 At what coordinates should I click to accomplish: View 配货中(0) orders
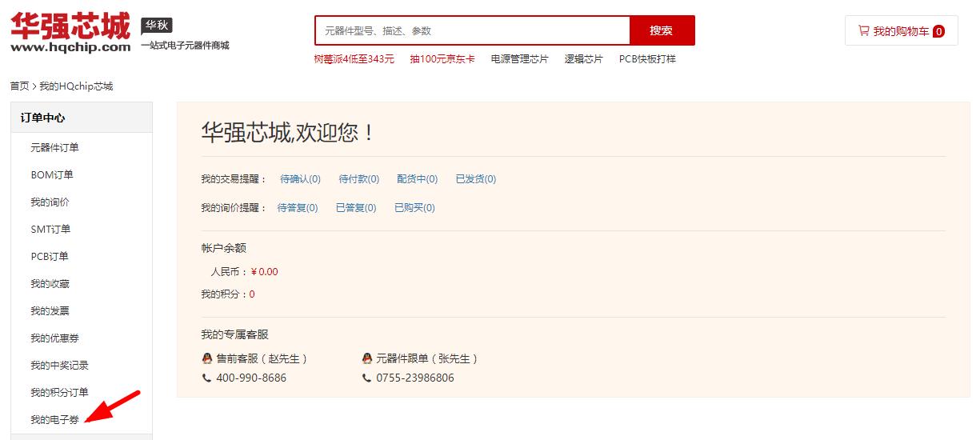(417, 179)
